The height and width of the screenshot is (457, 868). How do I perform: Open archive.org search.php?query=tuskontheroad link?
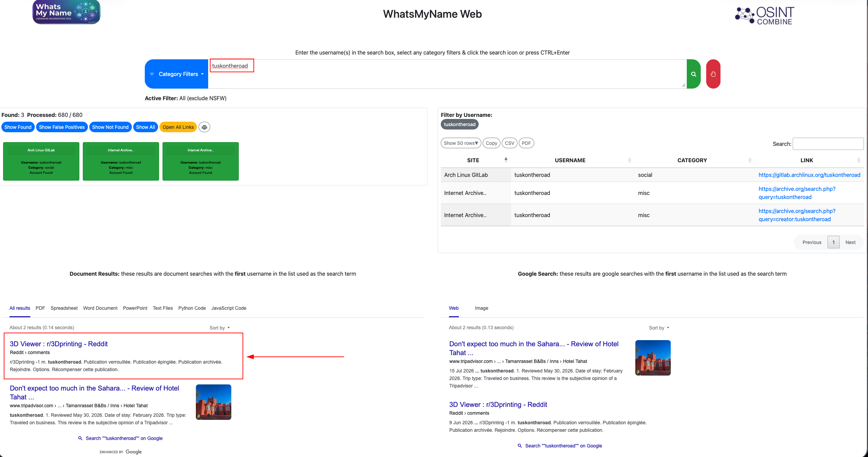point(797,193)
